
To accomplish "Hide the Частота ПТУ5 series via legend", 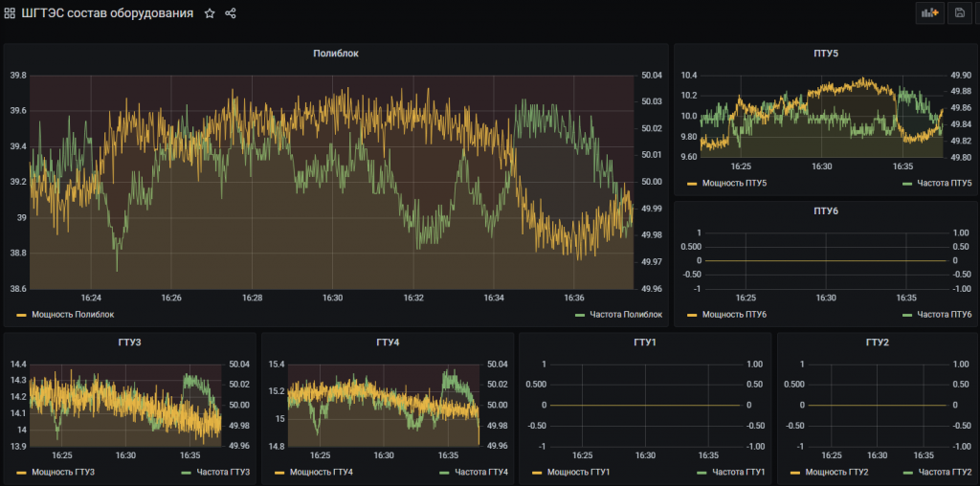I will point(943,183).
